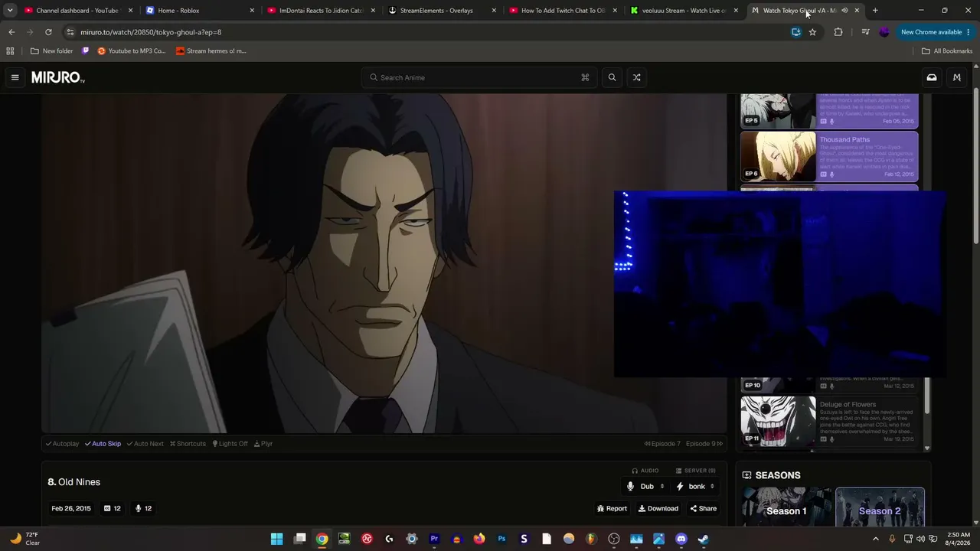Download the episode

click(658, 508)
